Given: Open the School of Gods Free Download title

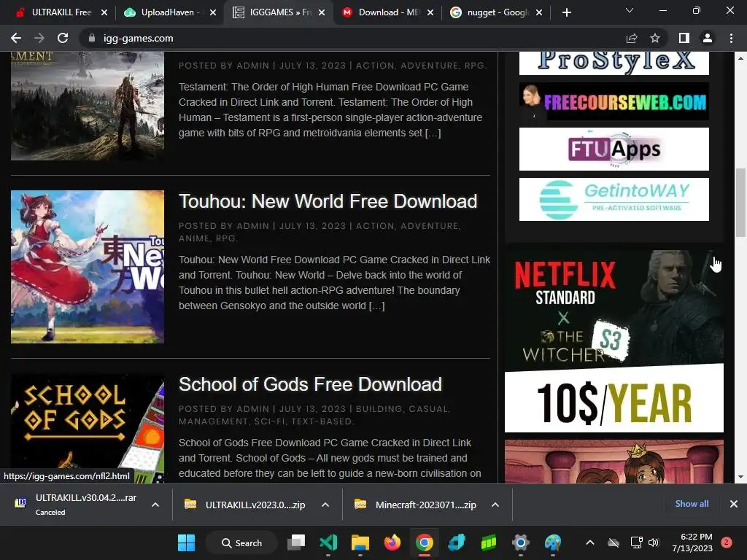Looking at the screenshot, I should [310, 384].
